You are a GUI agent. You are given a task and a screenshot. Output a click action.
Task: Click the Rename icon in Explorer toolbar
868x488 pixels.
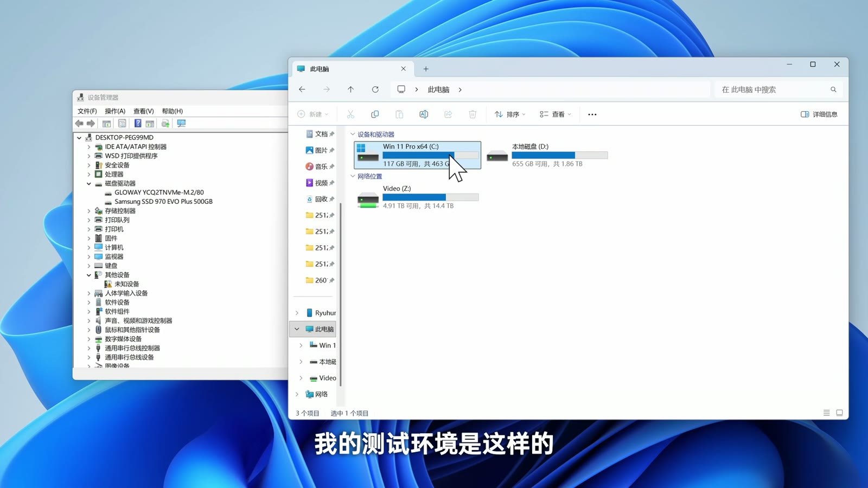pos(424,114)
